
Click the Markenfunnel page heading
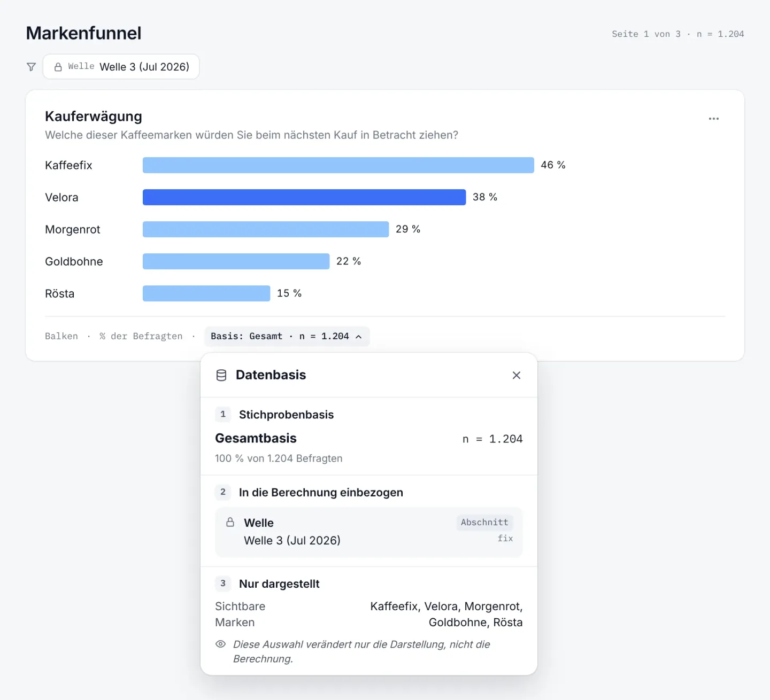pos(84,33)
